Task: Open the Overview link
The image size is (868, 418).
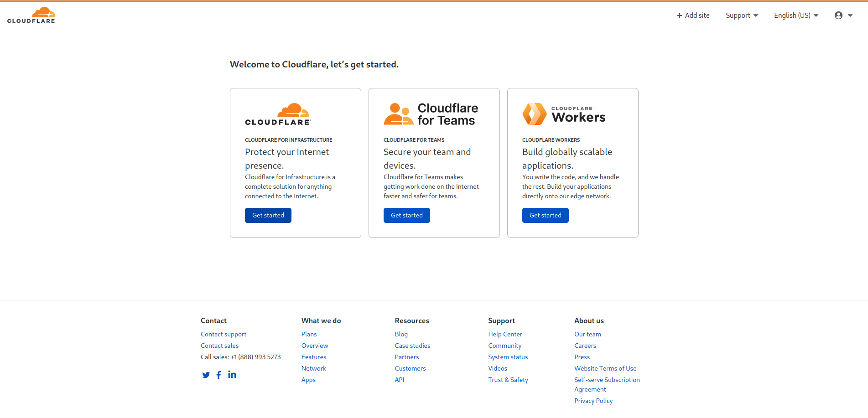Action: click(x=315, y=346)
